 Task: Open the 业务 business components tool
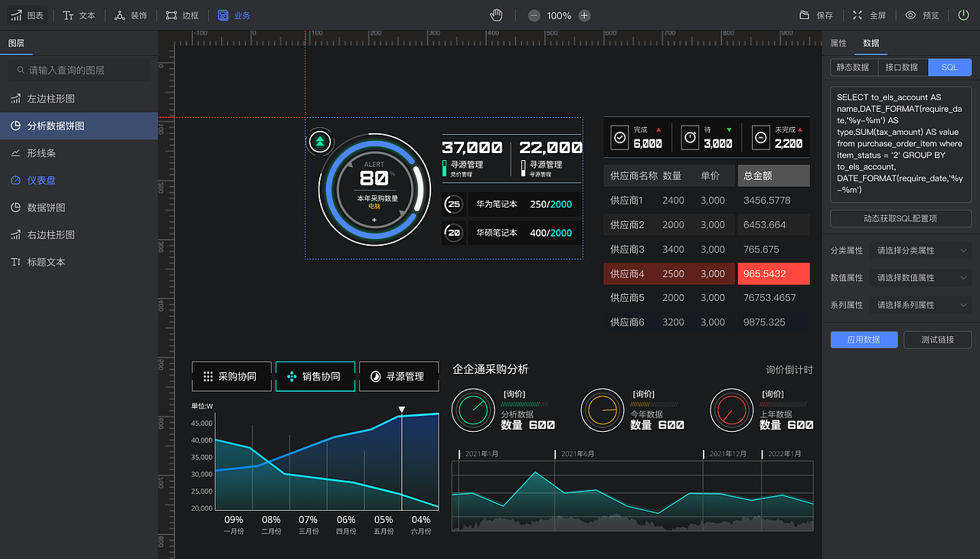pos(234,15)
